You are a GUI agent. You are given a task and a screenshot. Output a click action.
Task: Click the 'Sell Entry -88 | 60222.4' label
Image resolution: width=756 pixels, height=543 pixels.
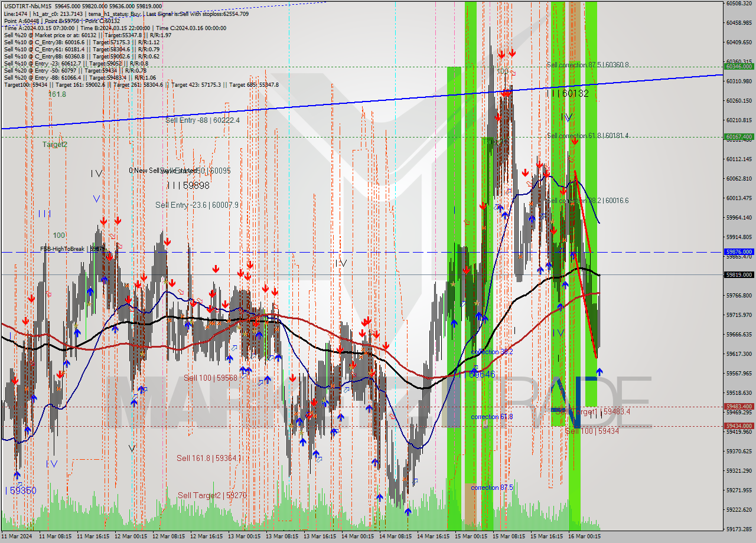click(203, 120)
